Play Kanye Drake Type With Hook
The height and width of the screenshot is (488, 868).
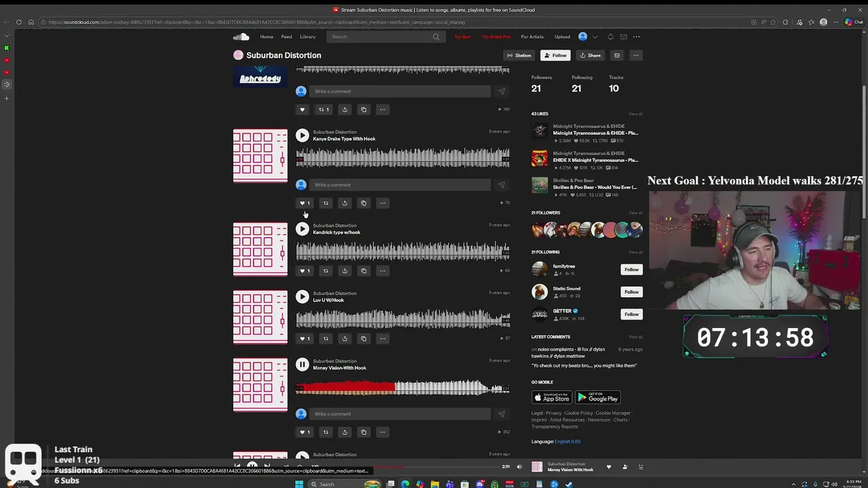click(302, 136)
